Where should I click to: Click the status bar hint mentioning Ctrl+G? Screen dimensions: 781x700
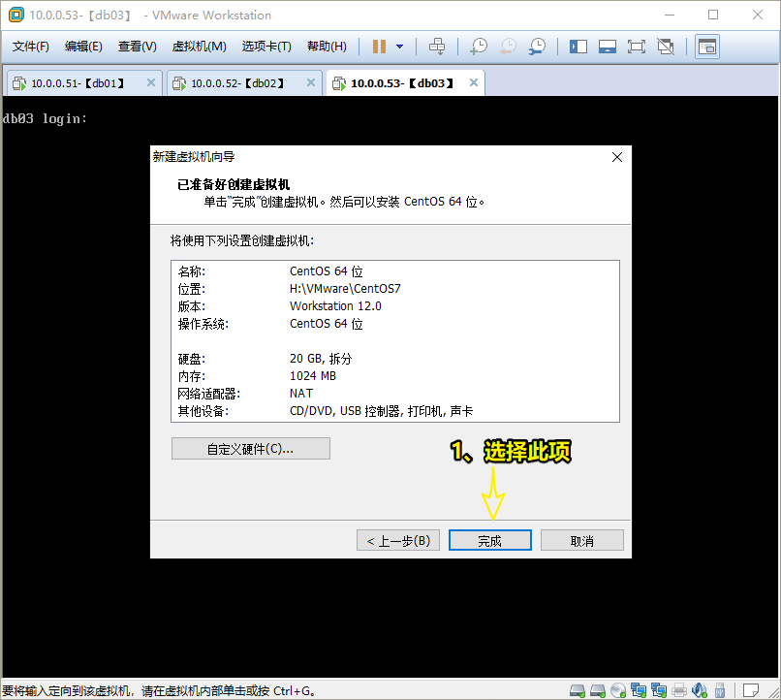click(x=159, y=691)
